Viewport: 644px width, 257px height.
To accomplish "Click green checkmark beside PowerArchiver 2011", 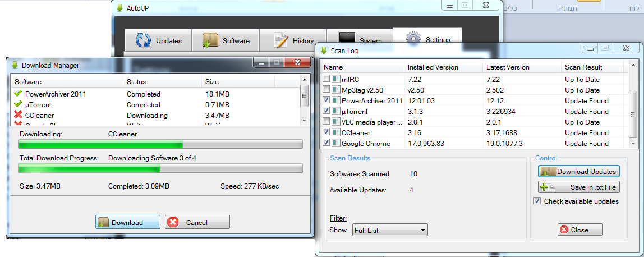I will tap(18, 94).
